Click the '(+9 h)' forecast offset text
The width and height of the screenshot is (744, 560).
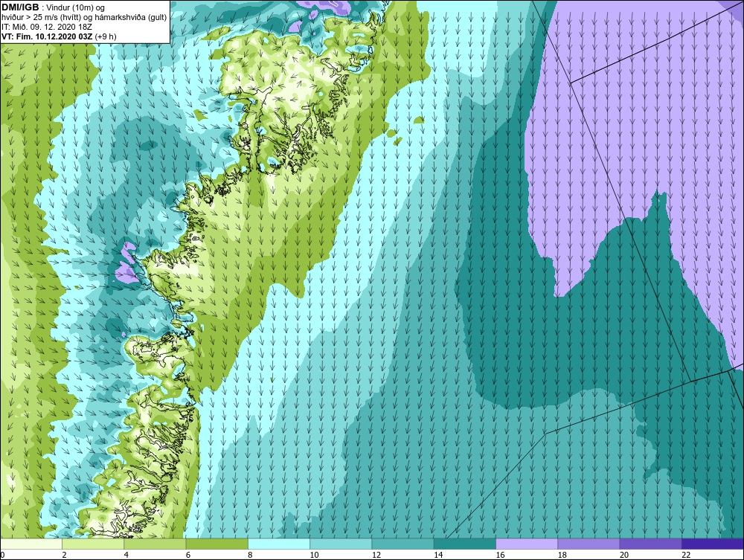pyautogui.click(x=106, y=36)
